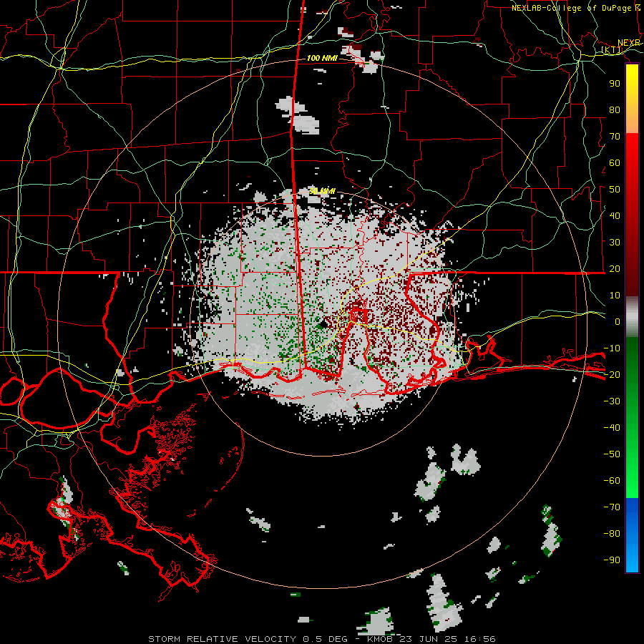Click the '70' value on the velocity scale

tap(615, 137)
